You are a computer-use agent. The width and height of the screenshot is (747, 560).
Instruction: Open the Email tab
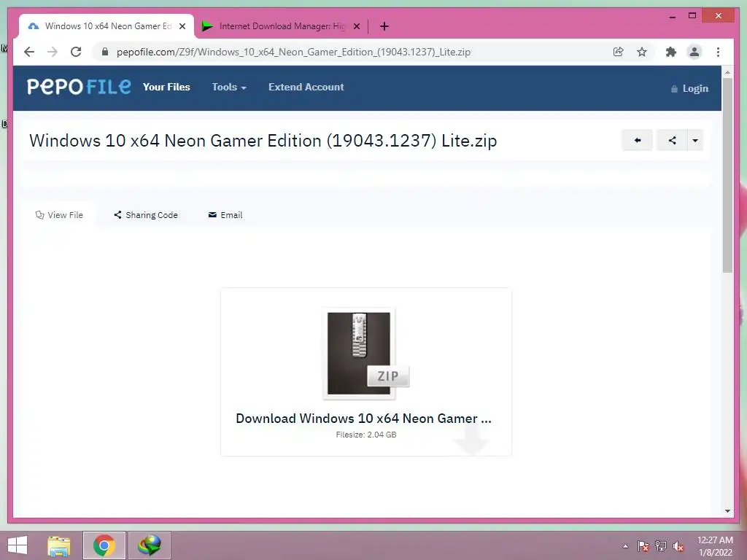click(x=225, y=215)
